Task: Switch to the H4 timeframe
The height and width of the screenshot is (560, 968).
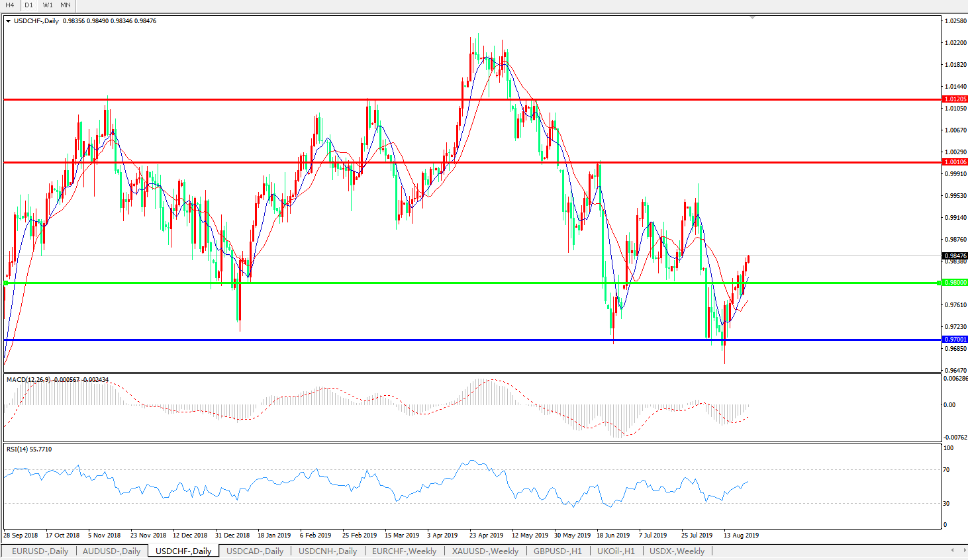Action: 10,5
